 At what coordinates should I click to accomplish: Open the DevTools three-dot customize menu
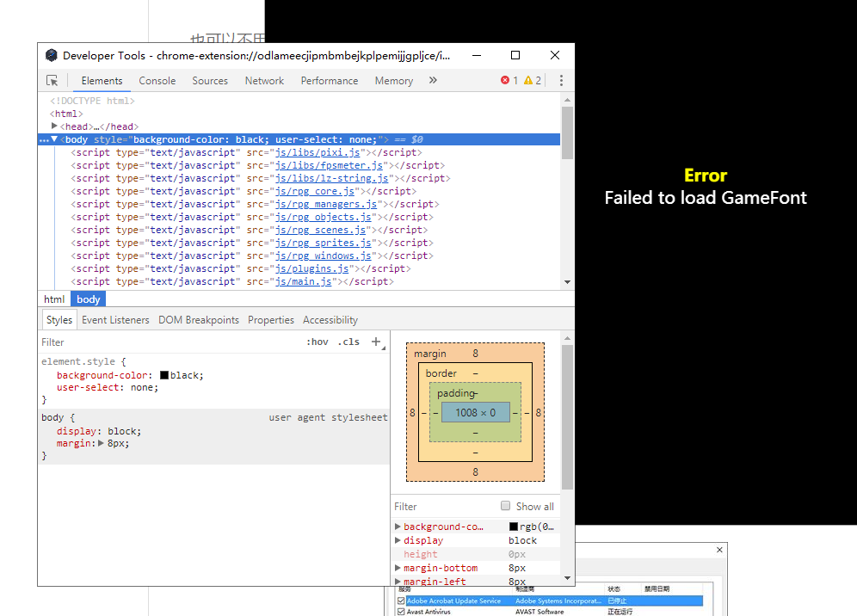click(x=561, y=81)
